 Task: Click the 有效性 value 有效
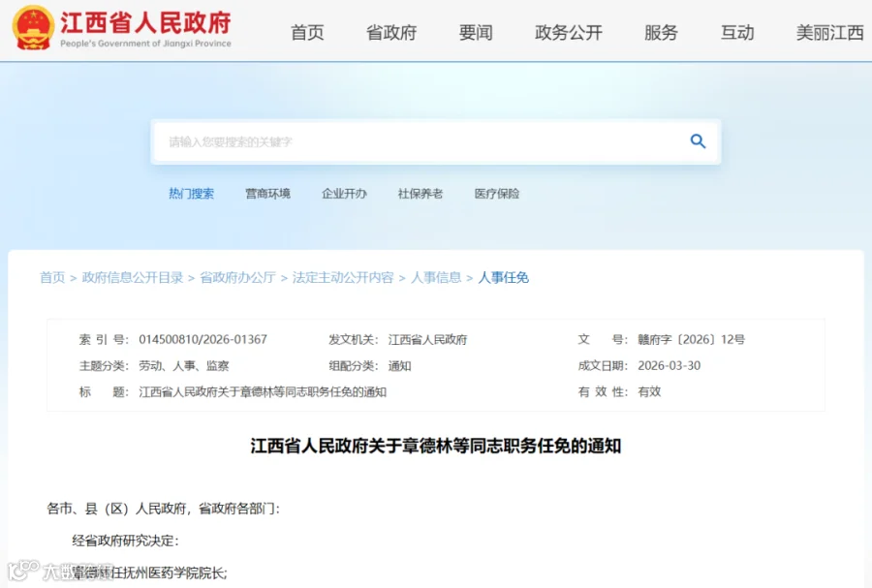pyautogui.click(x=649, y=391)
